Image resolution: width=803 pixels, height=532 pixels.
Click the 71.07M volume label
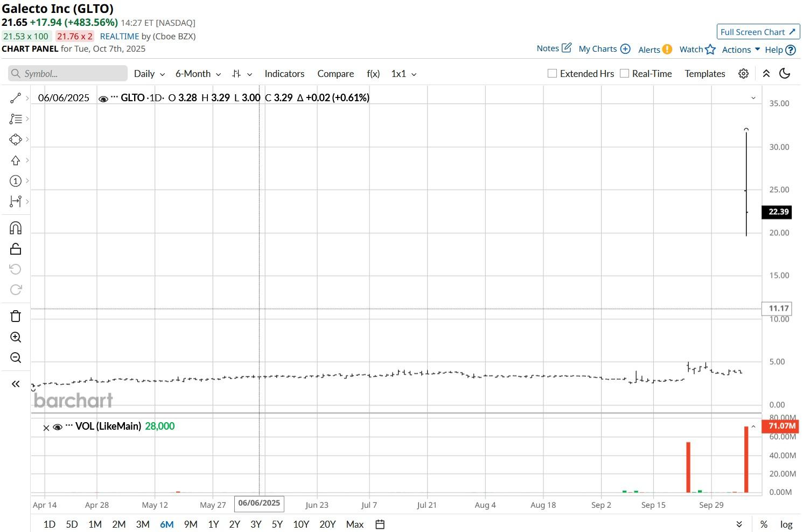pos(781,426)
